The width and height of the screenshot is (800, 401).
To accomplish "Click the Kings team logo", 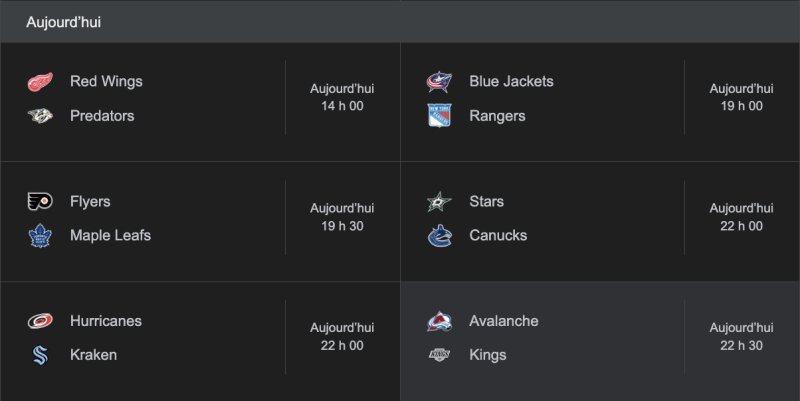I will [x=439, y=355].
